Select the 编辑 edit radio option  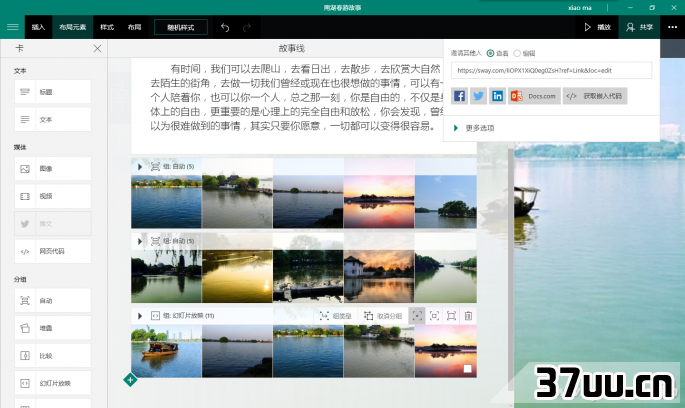[x=517, y=53]
